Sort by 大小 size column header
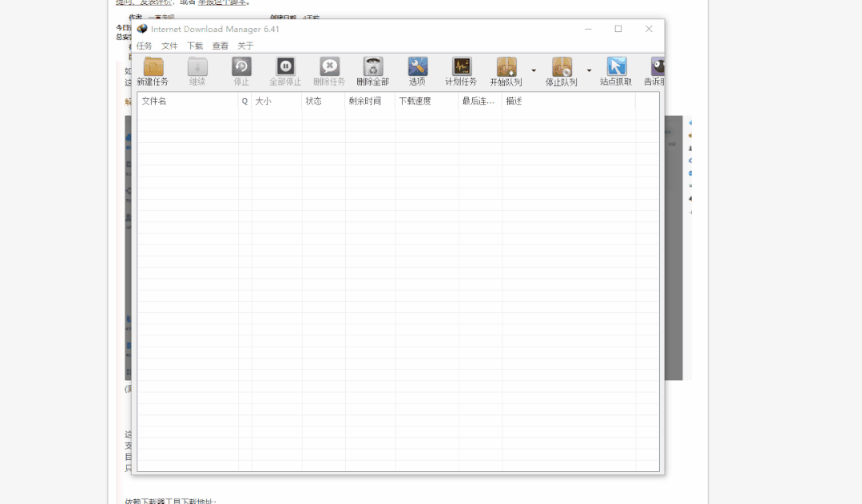Viewport: 862px width, 504px height. (x=276, y=101)
